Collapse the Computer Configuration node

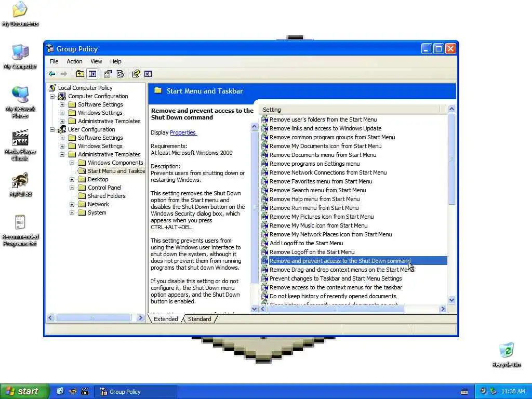(52, 96)
